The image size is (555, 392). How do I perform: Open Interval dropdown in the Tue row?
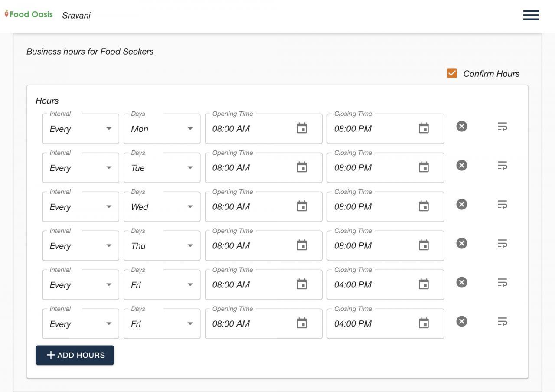pyautogui.click(x=81, y=168)
